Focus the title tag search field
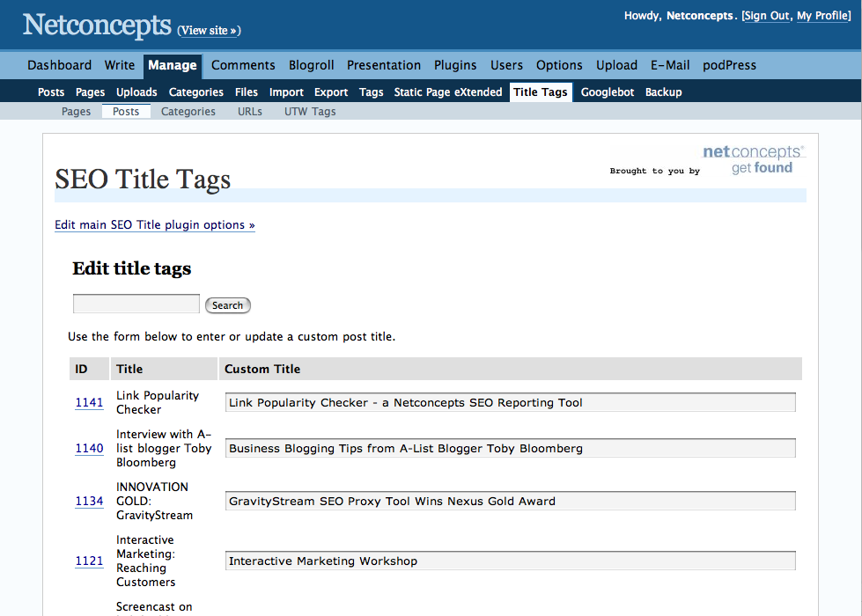 click(136, 304)
